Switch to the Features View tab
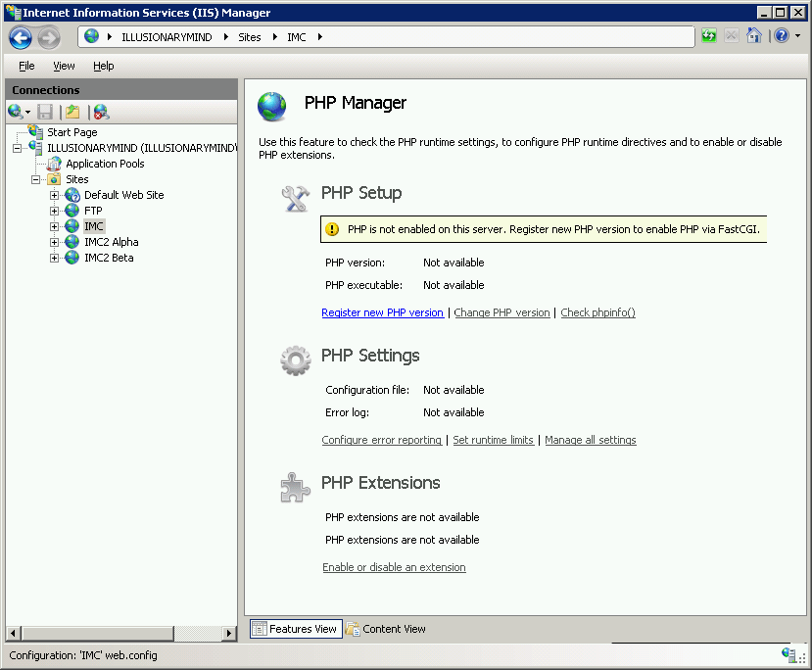 pos(296,629)
